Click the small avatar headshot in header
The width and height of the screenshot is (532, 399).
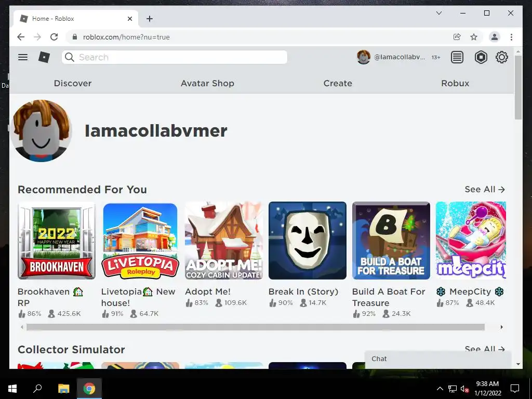[x=363, y=57]
